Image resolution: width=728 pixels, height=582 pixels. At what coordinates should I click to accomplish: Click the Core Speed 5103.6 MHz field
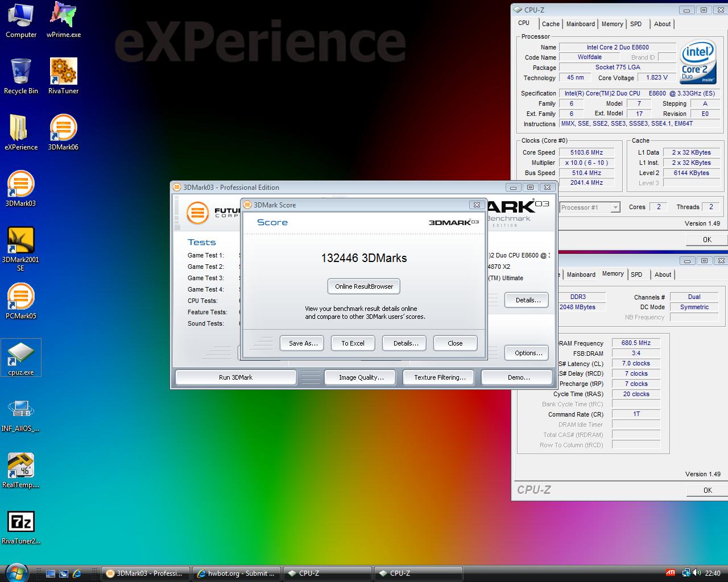586,152
